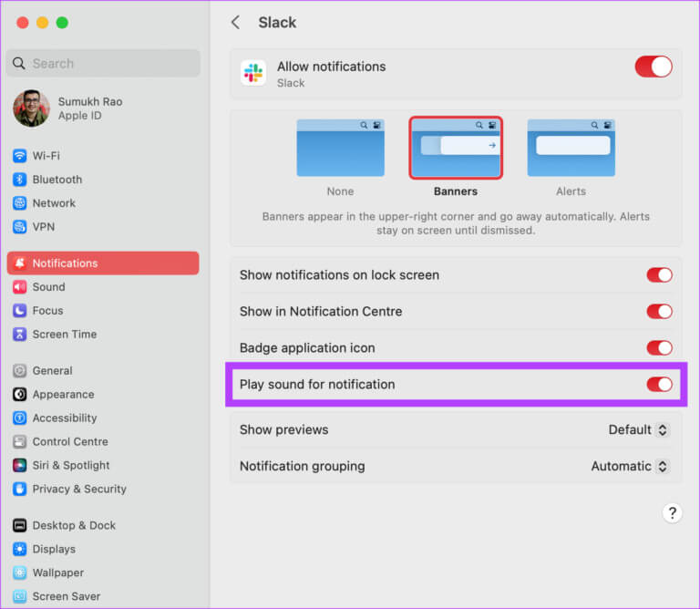This screenshot has height=609, width=700.
Task: Click the Sound speaker icon
Action: [20, 287]
